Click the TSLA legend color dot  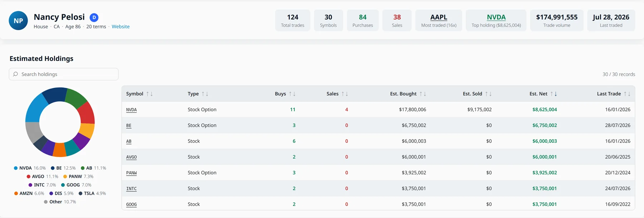point(80,193)
